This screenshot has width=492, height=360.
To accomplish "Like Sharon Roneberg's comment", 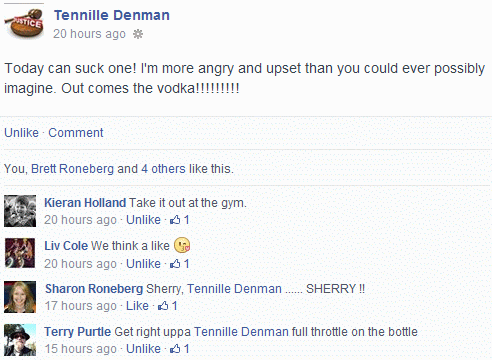I will click(137, 306).
